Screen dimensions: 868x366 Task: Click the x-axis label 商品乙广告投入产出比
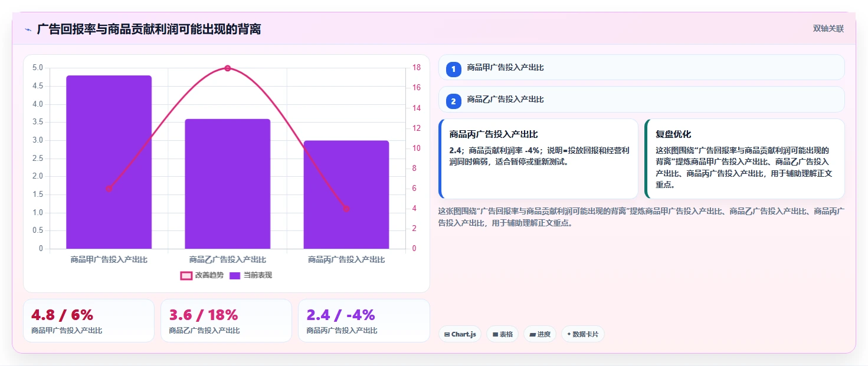[x=228, y=259]
